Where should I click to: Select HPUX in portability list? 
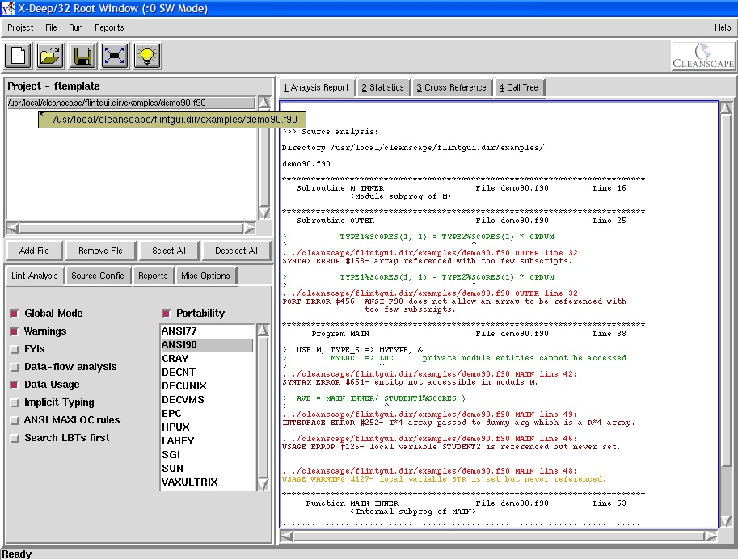(207, 427)
